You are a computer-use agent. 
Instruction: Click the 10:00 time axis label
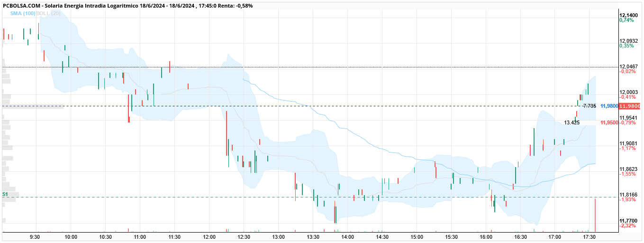[x=71, y=236]
